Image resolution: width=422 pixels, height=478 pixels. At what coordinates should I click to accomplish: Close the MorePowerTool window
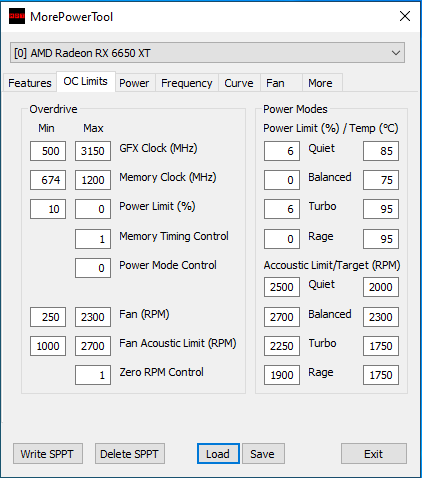pos(405,16)
